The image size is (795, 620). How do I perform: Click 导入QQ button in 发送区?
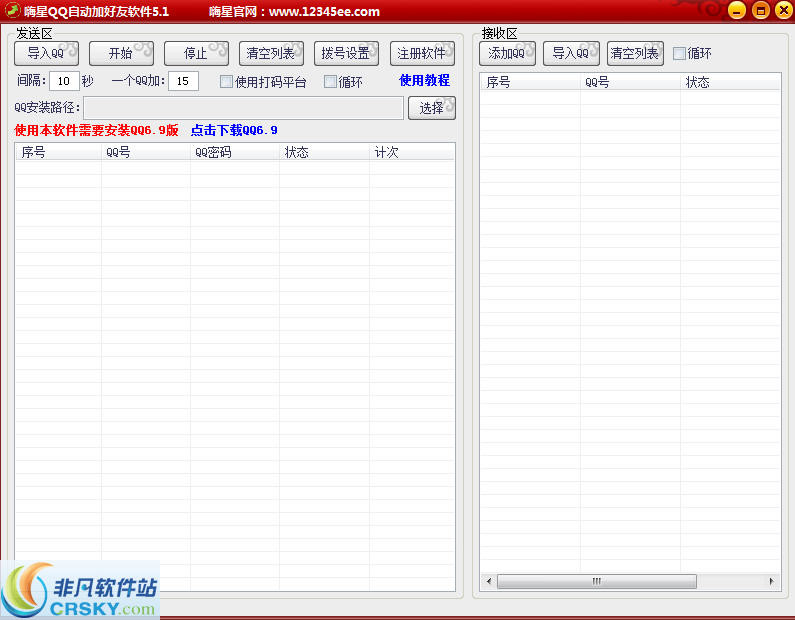(46, 54)
